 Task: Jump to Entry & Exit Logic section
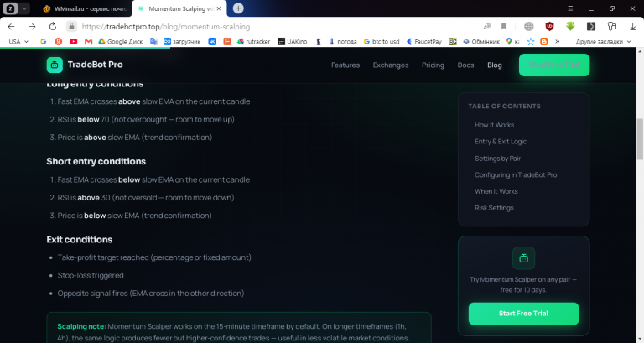501,141
